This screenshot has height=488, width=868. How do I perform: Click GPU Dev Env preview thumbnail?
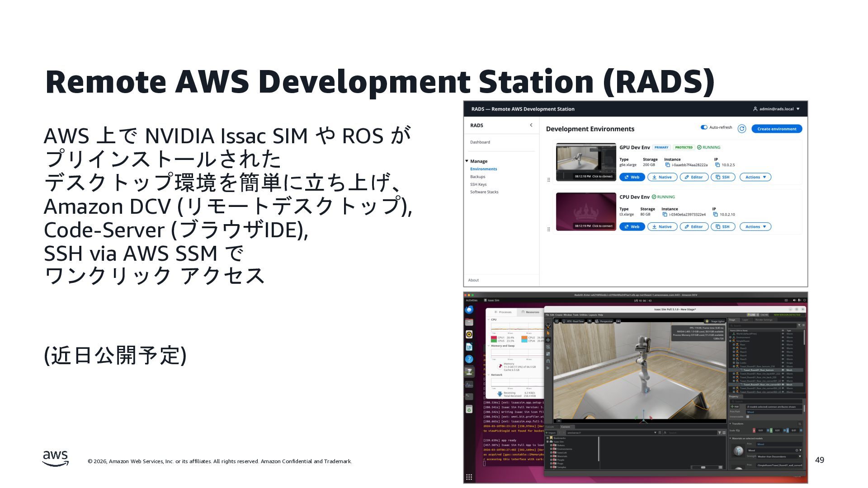tap(586, 162)
